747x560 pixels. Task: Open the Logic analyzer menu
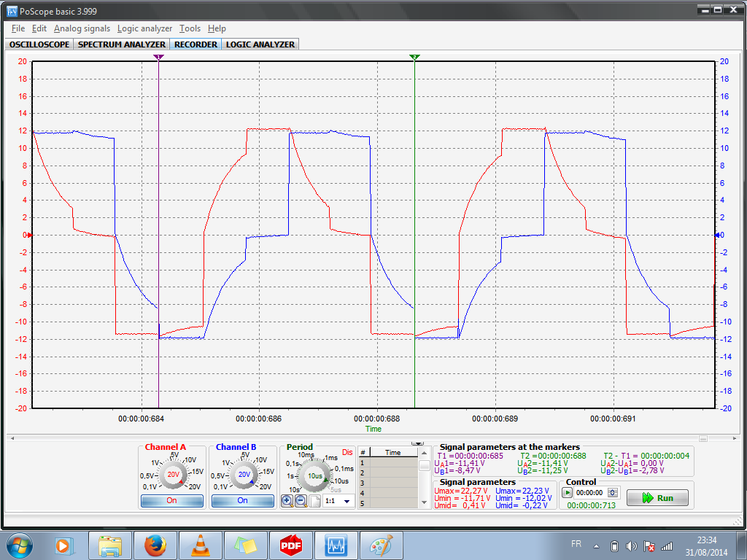[x=145, y=28]
